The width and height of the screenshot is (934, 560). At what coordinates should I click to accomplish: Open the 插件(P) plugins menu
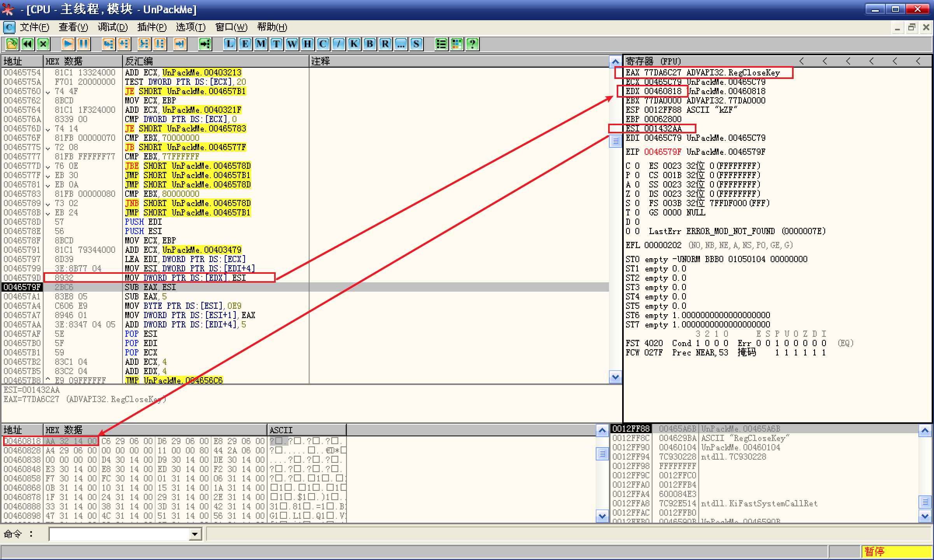[x=152, y=27]
